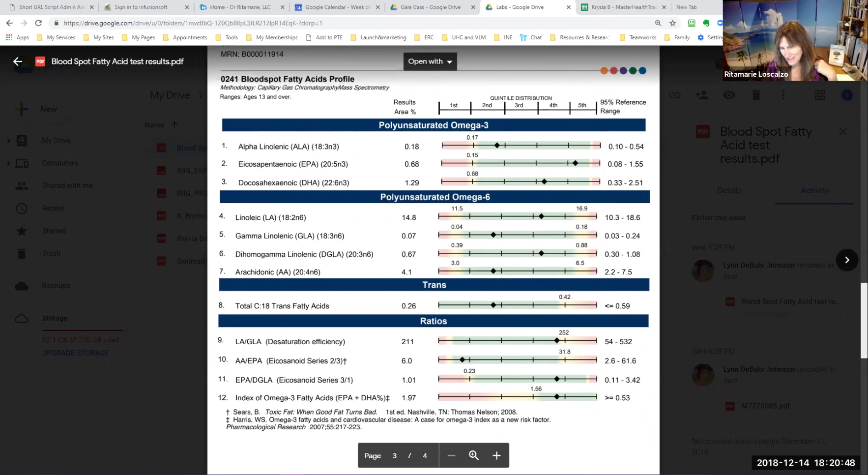Open Recent in Drive sidebar
The height and width of the screenshot is (475, 868).
pyautogui.click(x=53, y=208)
